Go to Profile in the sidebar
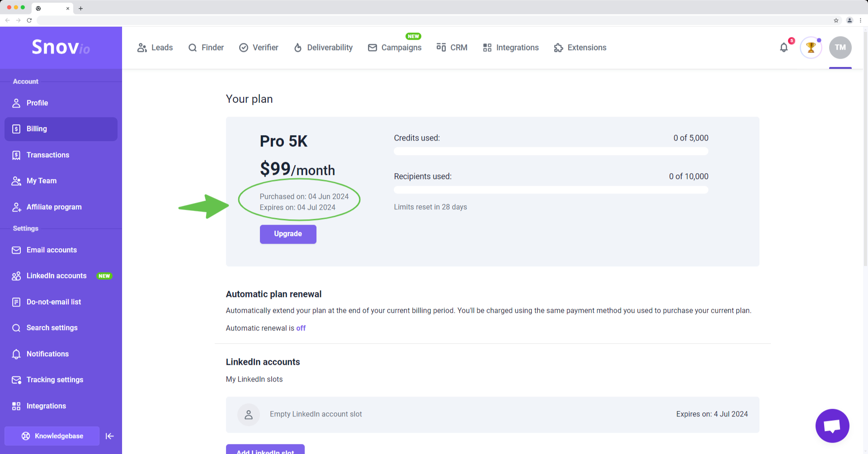The height and width of the screenshot is (454, 868). [61, 103]
